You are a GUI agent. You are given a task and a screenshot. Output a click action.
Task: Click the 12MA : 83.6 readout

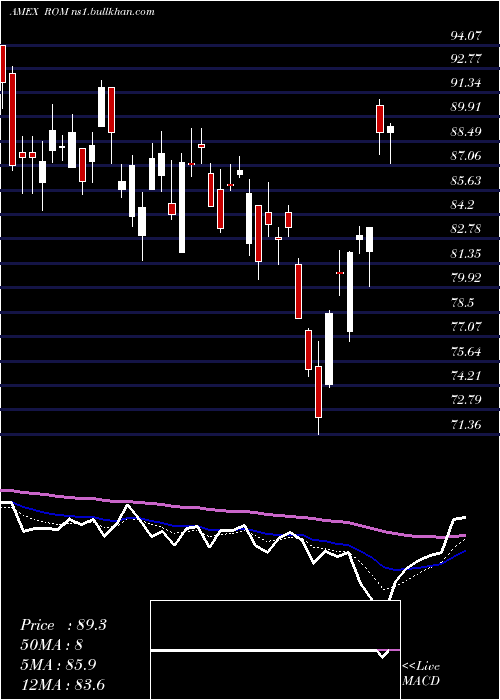point(63,684)
